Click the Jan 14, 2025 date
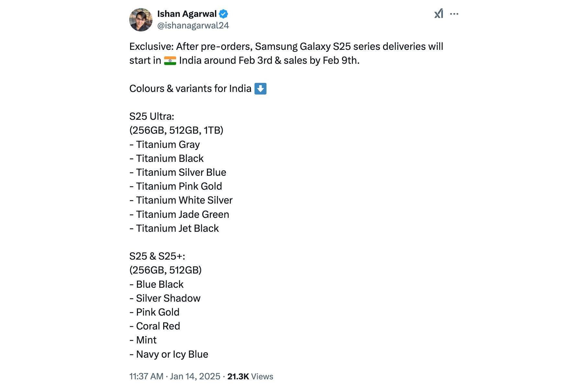 click(x=195, y=376)
